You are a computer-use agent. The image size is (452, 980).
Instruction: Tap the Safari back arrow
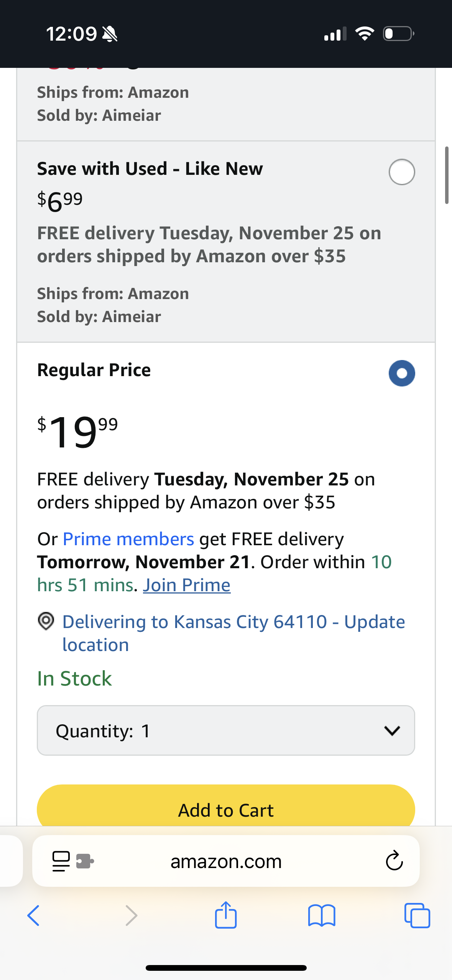(x=34, y=915)
